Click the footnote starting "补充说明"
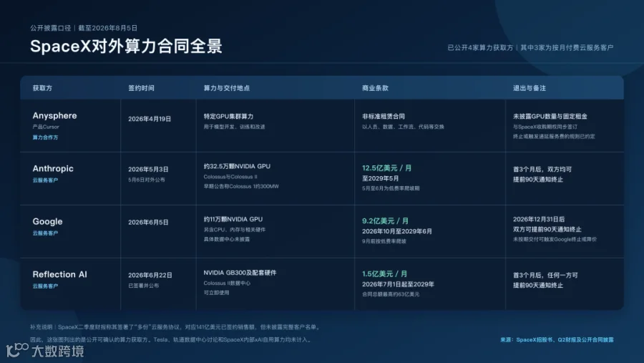 point(176,327)
